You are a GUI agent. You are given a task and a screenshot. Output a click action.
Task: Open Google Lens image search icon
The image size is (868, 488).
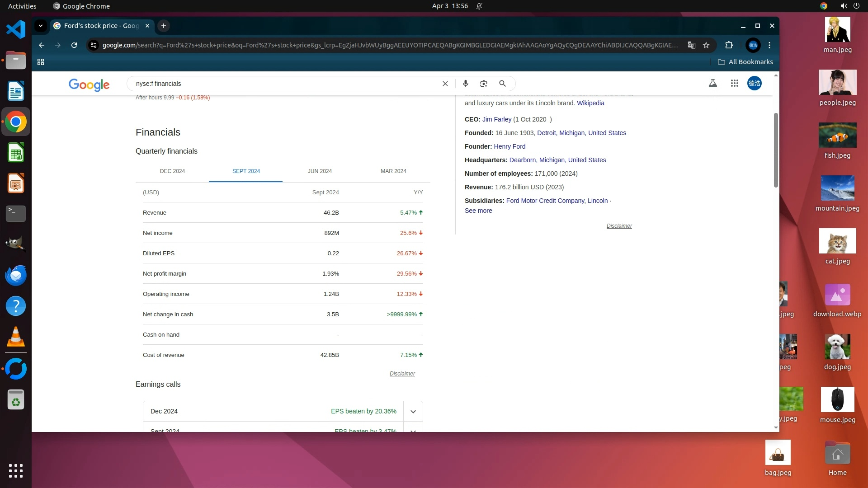point(484,84)
